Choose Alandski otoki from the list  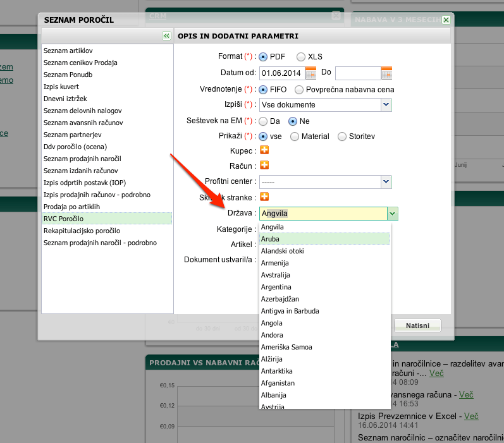click(x=324, y=251)
